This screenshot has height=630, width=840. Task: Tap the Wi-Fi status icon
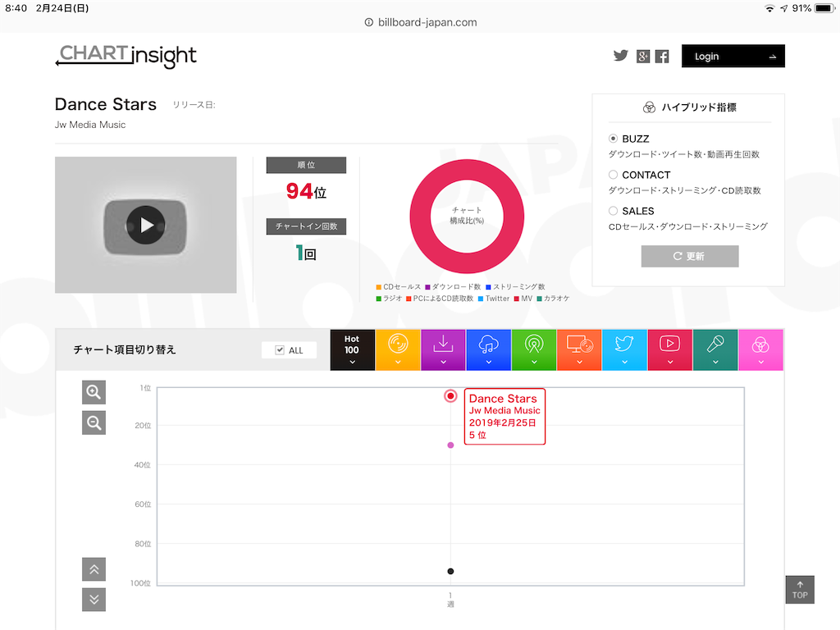point(769,8)
